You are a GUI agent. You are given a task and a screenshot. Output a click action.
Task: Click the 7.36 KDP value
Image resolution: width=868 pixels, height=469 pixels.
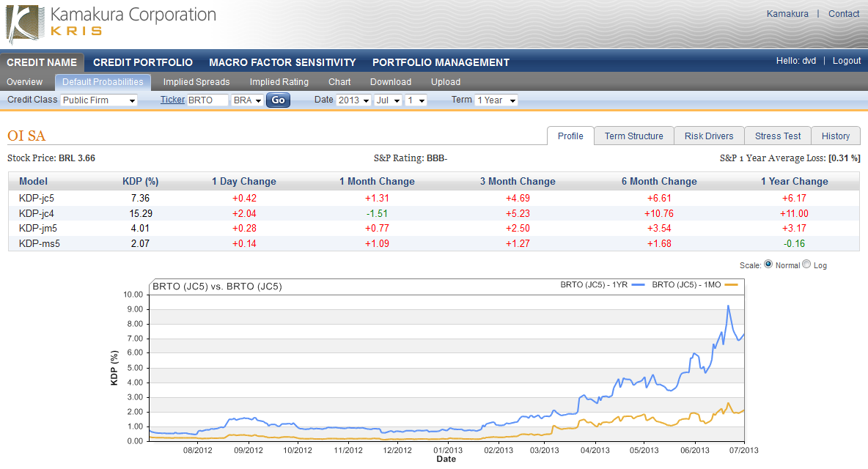click(141, 198)
